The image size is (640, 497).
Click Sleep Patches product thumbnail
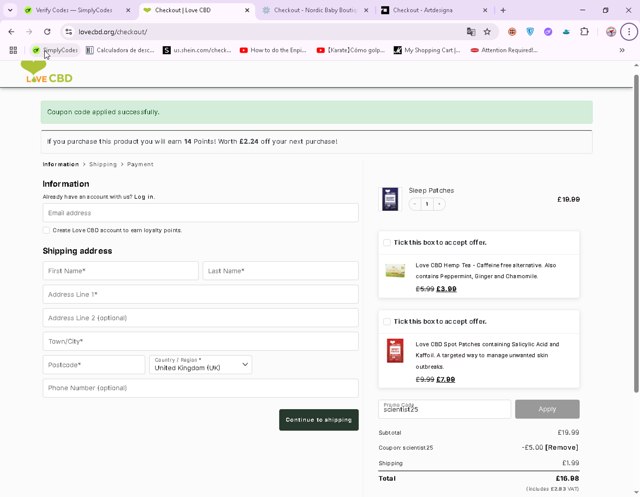(390, 199)
